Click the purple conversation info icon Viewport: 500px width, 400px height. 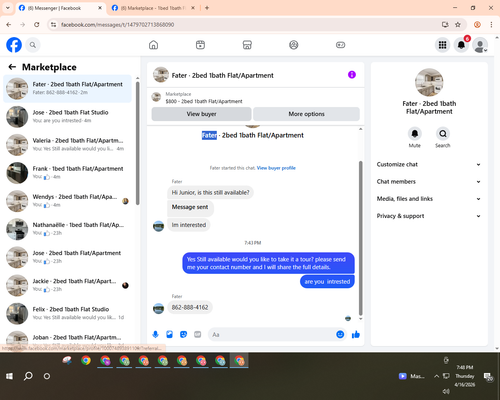click(352, 75)
